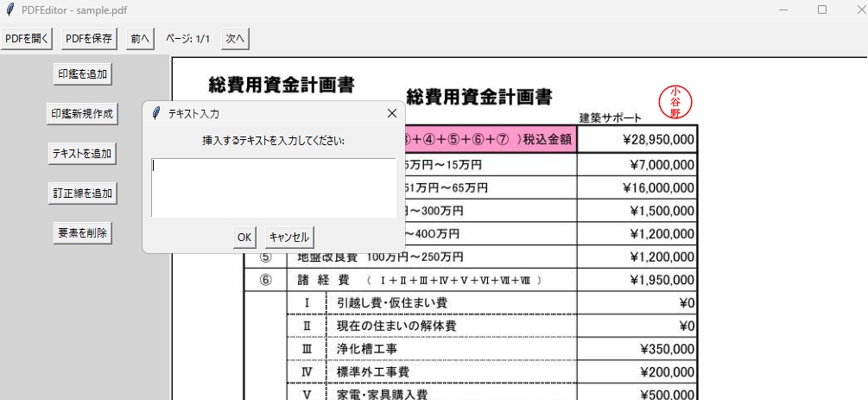Click the dialog prompt 挿入するテキストを入力してください

coord(274,141)
